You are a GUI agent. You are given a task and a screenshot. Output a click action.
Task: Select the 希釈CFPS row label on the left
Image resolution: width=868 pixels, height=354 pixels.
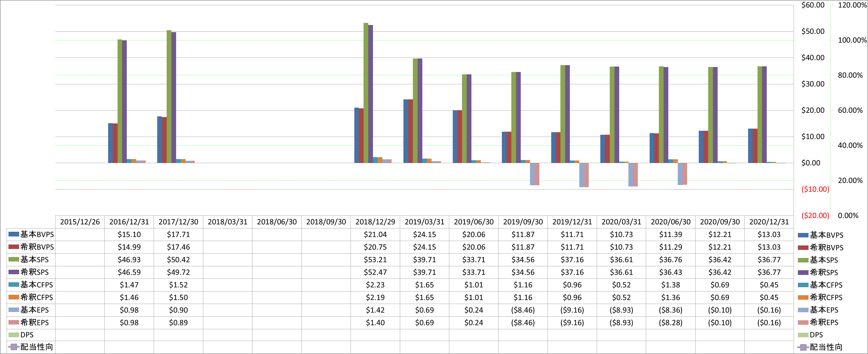point(37,297)
